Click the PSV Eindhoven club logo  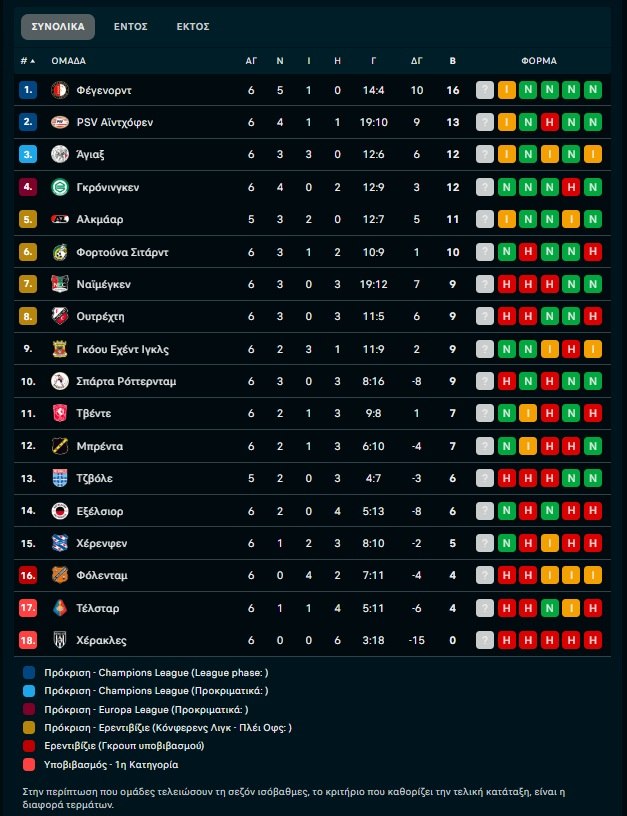[59, 122]
